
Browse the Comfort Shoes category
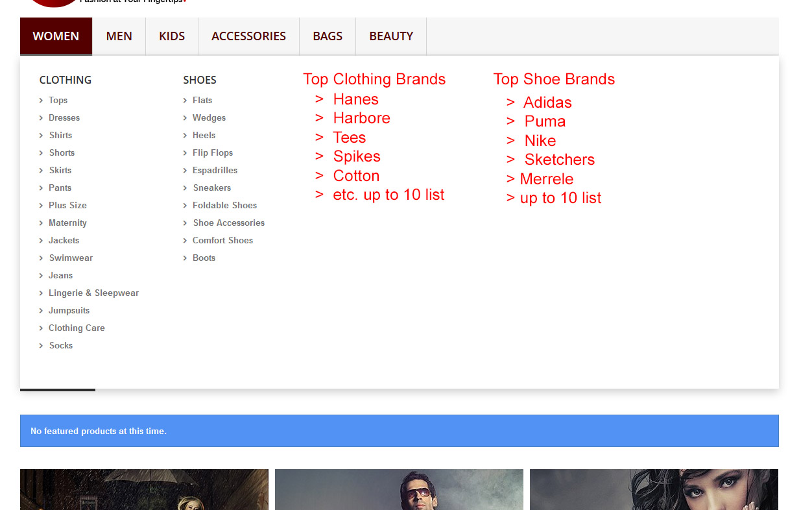(222, 240)
